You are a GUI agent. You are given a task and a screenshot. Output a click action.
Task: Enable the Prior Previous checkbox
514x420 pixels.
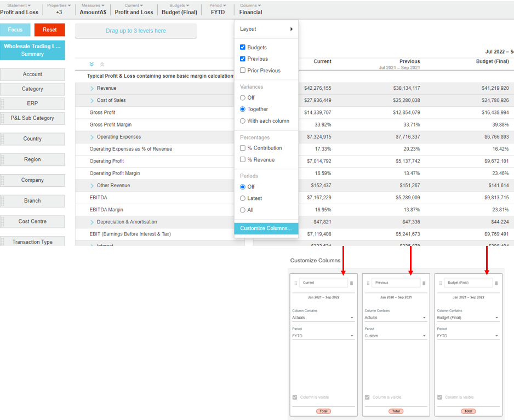(243, 71)
